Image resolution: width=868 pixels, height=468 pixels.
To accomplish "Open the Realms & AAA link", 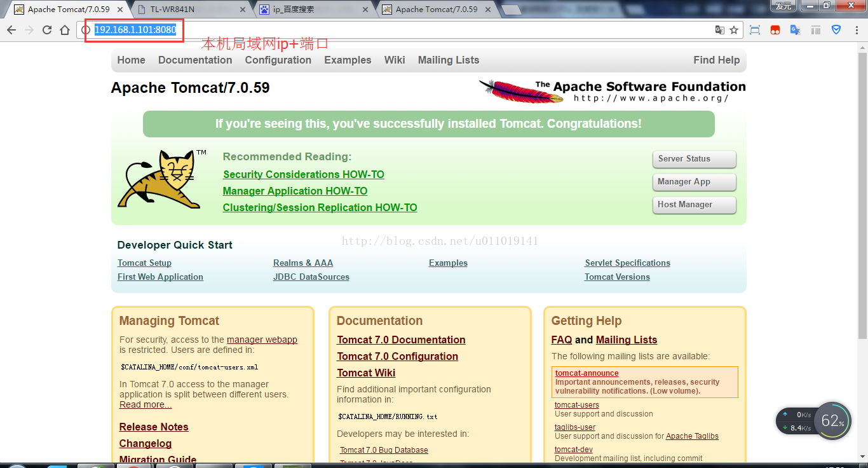I will coord(303,263).
